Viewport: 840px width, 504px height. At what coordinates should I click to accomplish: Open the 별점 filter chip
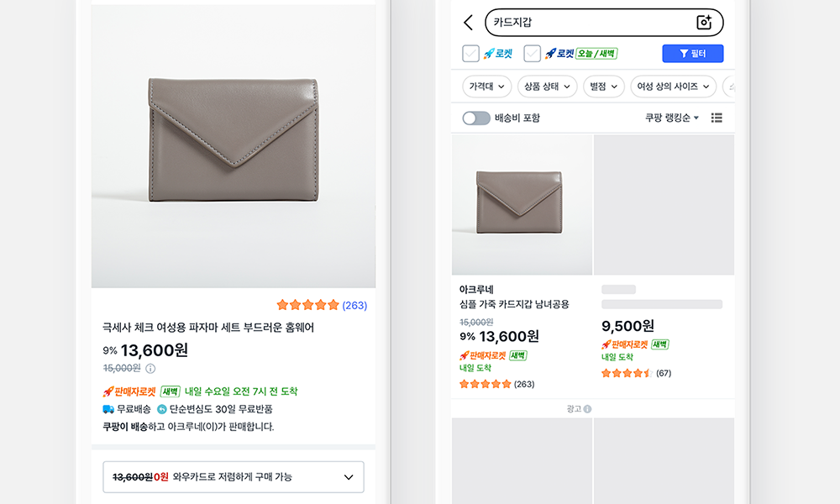pyautogui.click(x=604, y=86)
